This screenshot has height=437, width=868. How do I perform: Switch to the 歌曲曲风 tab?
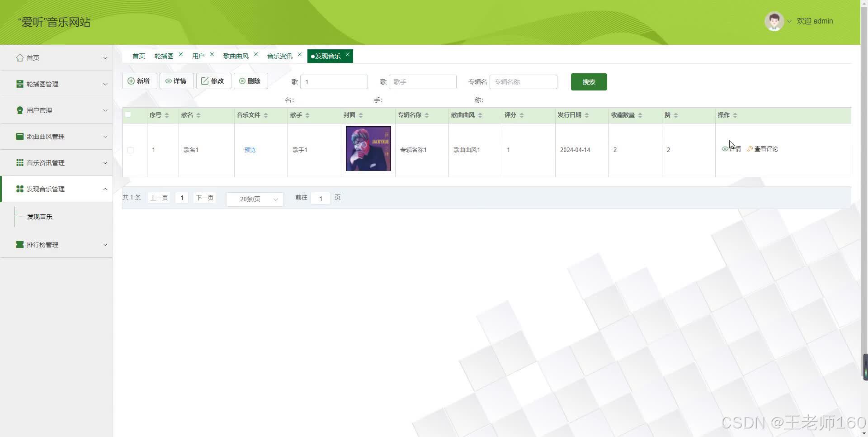click(236, 56)
